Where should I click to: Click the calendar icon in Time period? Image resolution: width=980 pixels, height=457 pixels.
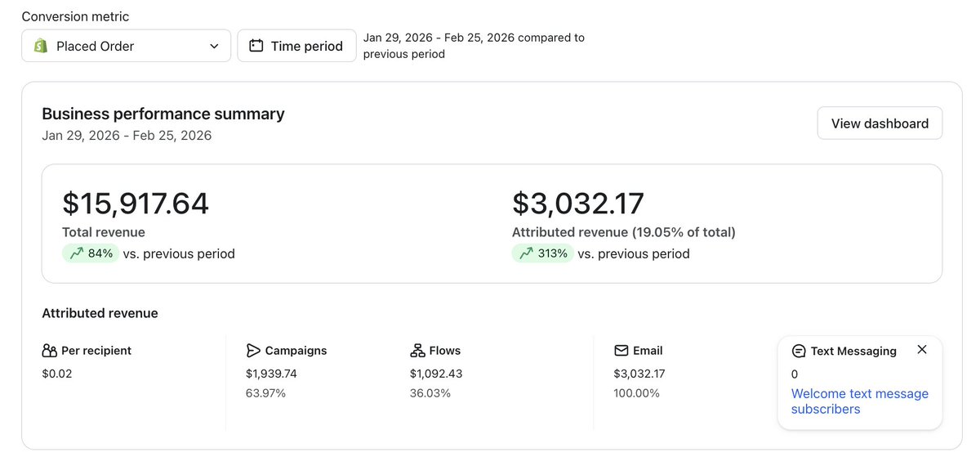tap(256, 46)
